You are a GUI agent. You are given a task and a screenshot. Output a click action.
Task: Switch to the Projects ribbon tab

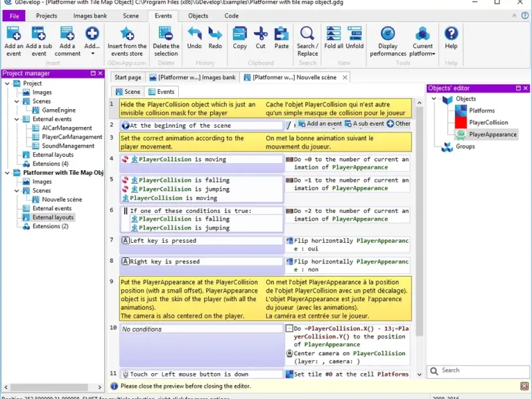tap(47, 16)
